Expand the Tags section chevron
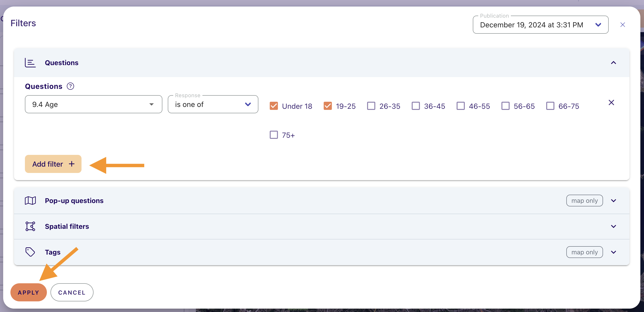The height and width of the screenshot is (312, 644). [613, 252]
